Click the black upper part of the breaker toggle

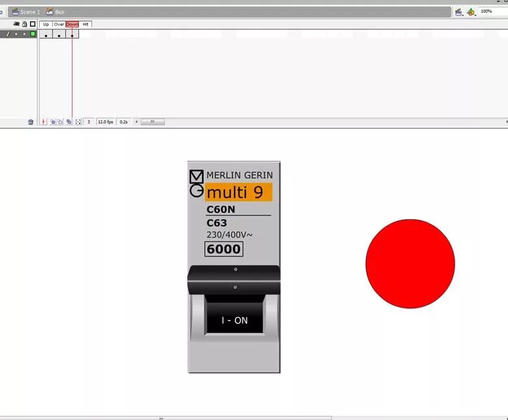(234, 280)
